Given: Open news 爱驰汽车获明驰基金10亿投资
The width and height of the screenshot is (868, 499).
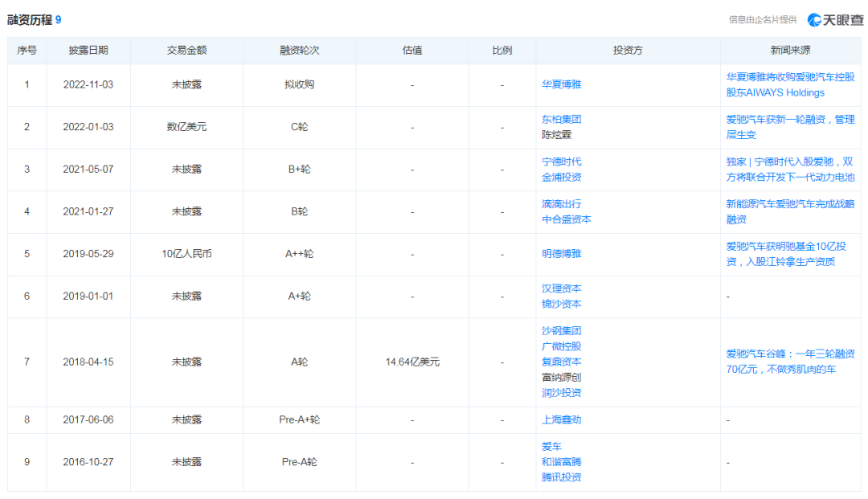Looking at the screenshot, I should coord(786,254).
